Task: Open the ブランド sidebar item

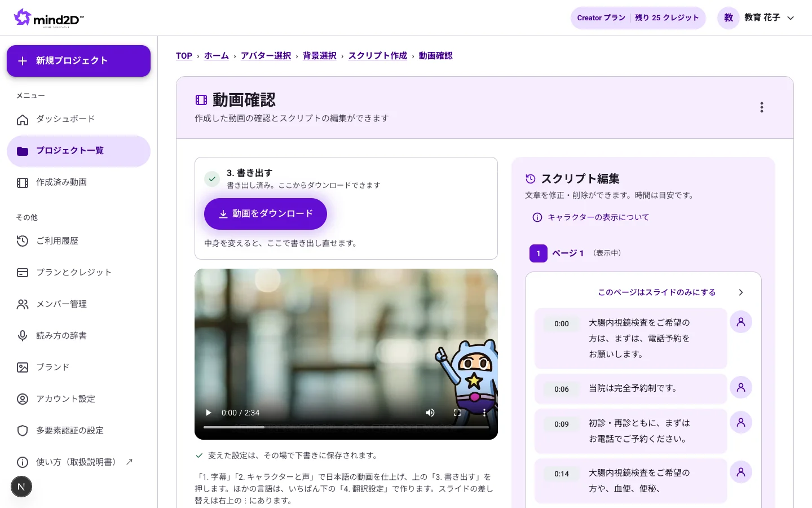Action: 78,368
